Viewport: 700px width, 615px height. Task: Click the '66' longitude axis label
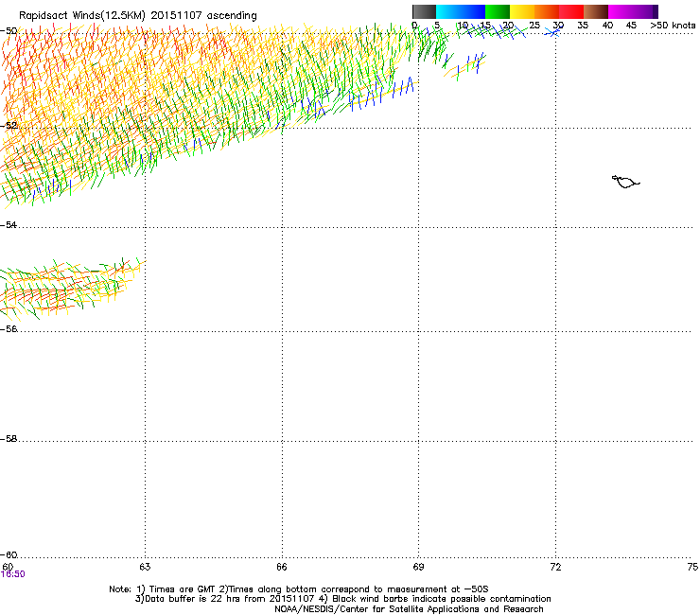coord(282,567)
